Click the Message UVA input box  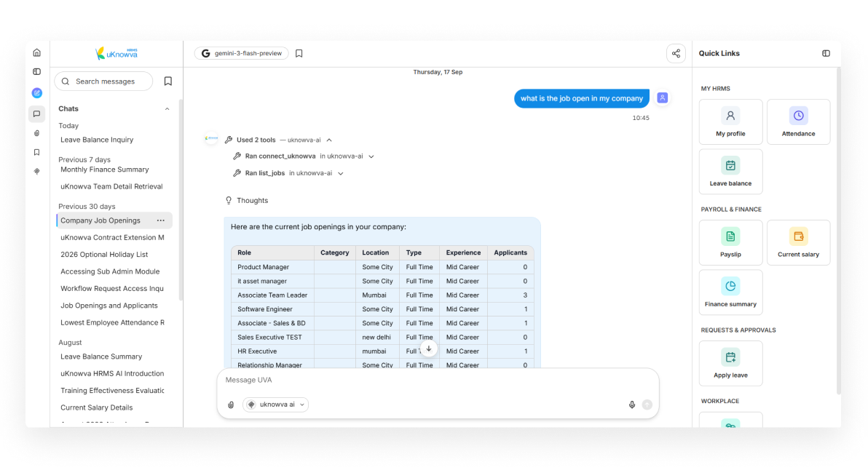[438, 381]
